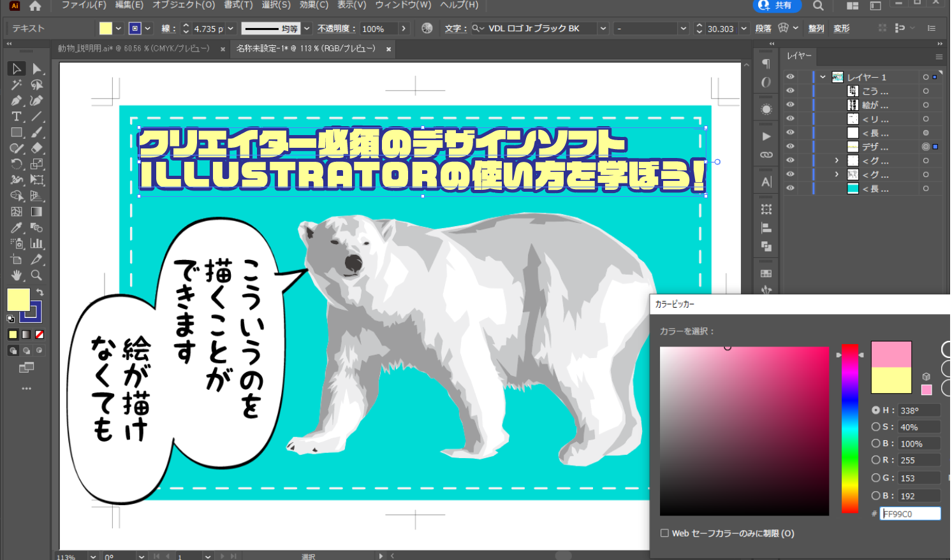Switch to the 動物_説明用.ai document tab
Screen dimensions: 952x560
pos(128,48)
